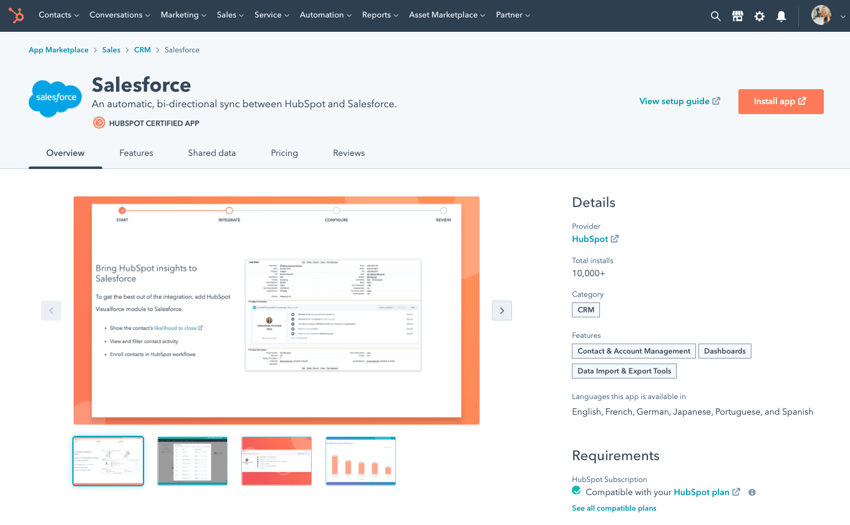
Task: Click Contact & Account Management feature tag
Action: click(x=634, y=351)
